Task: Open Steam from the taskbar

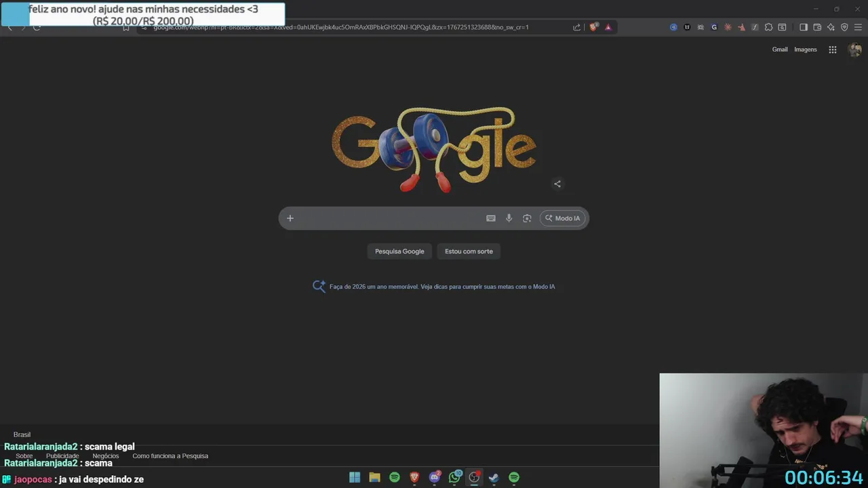Action: 494,477
